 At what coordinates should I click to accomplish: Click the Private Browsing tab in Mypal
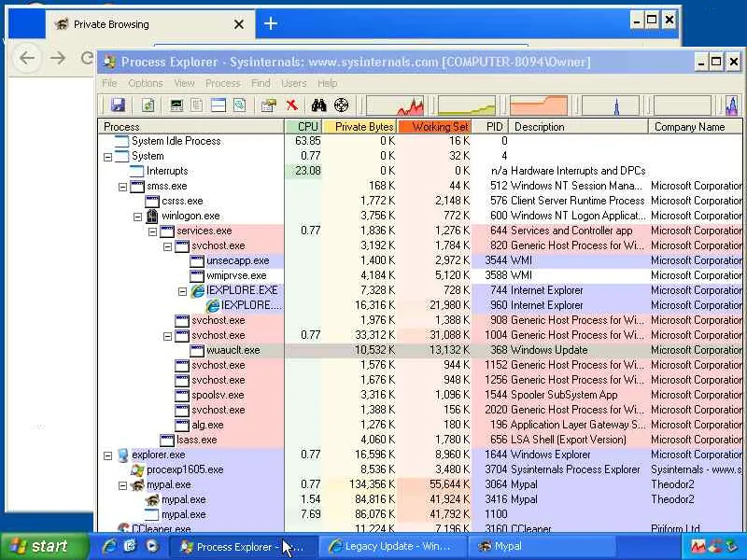pyautogui.click(x=150, y=24)
